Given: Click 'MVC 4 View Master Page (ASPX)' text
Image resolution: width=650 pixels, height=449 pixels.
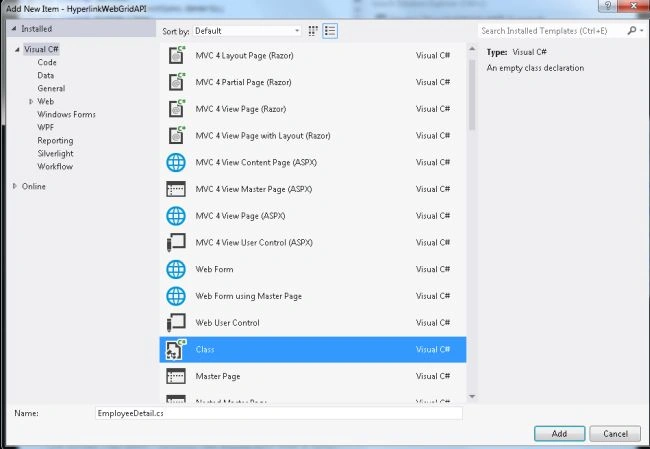Looking at the screenshot, I should tap(254, 189).
